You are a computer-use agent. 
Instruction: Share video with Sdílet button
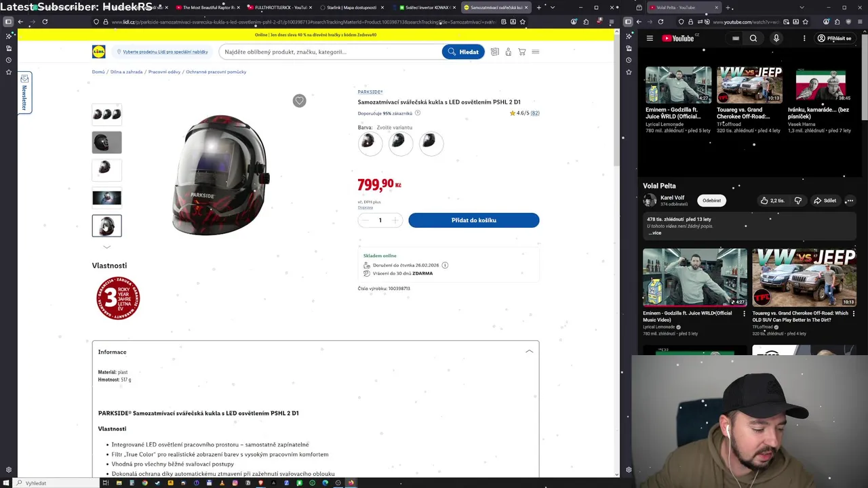[x=825, y=201]
